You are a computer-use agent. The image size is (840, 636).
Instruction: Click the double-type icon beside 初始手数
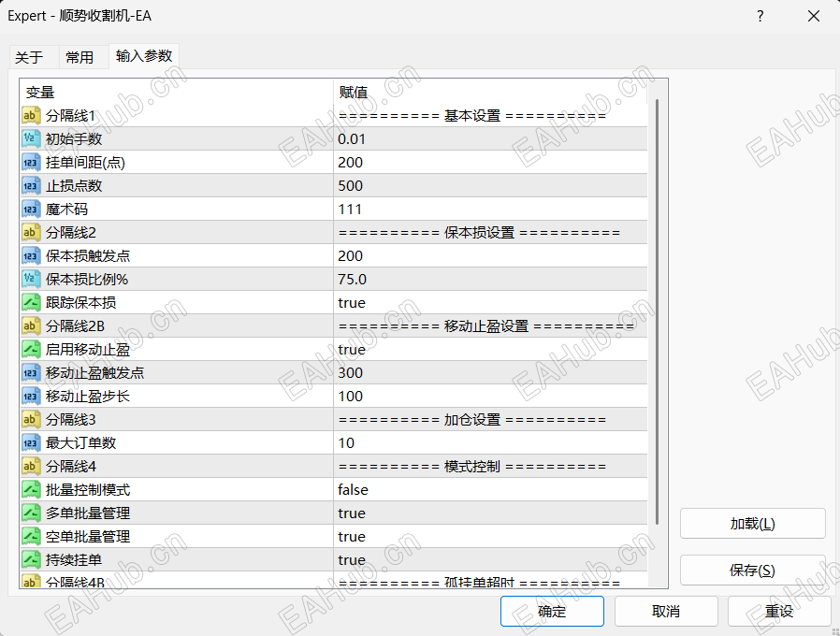click(31, 138)
